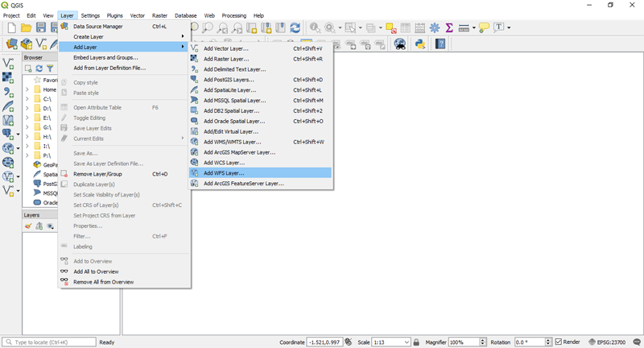Image resolution: width=644 pixels, height=348 pixels.
Task: Choose Add Delimited Text Layer
Action: click(x=260, y=69)
